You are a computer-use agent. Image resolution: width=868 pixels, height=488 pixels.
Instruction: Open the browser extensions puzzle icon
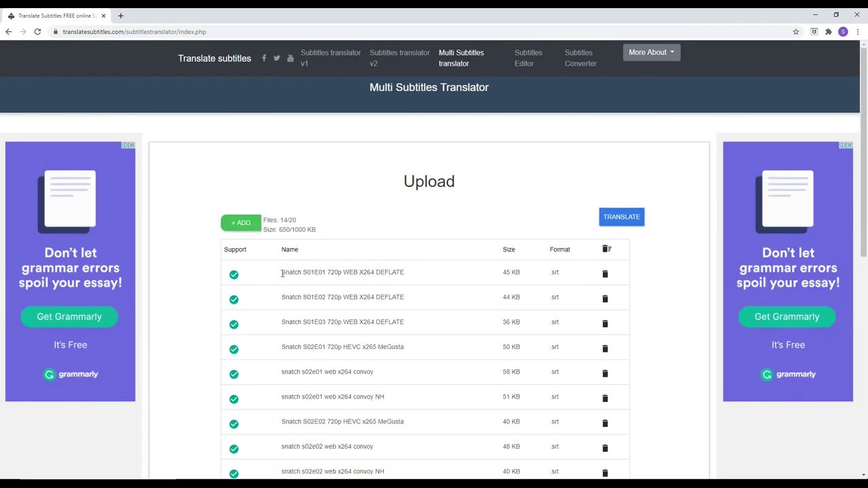coord(828,32)
